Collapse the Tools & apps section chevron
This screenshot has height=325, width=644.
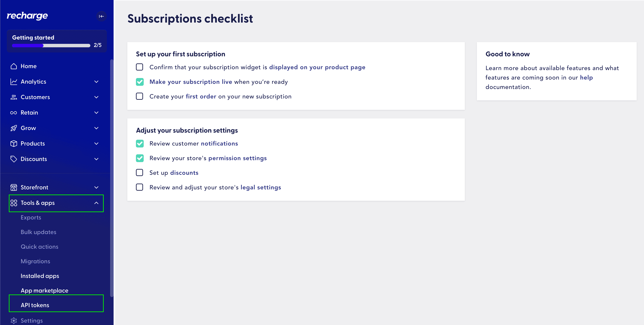[x=96, y=203]
